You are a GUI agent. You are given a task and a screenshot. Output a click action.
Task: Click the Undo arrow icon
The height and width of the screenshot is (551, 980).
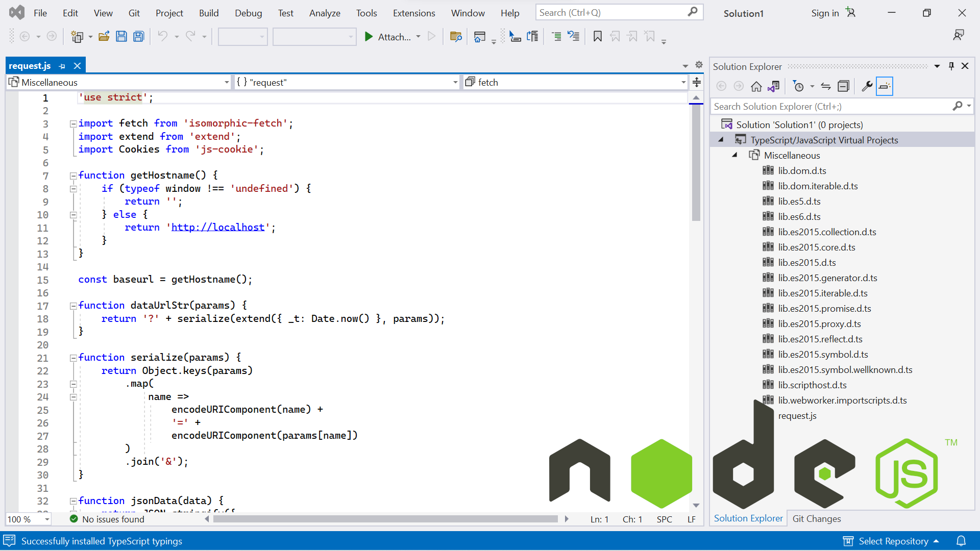pos(162,37)
